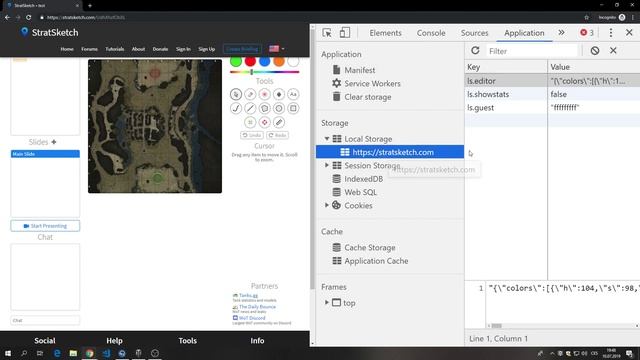Switch to the Sources tab
This screenshot has width=640, height=360.
(474, 33)
